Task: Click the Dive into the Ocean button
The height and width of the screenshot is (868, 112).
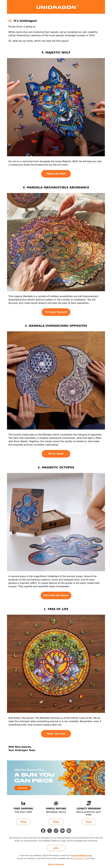Action: [x=56, y=595]
